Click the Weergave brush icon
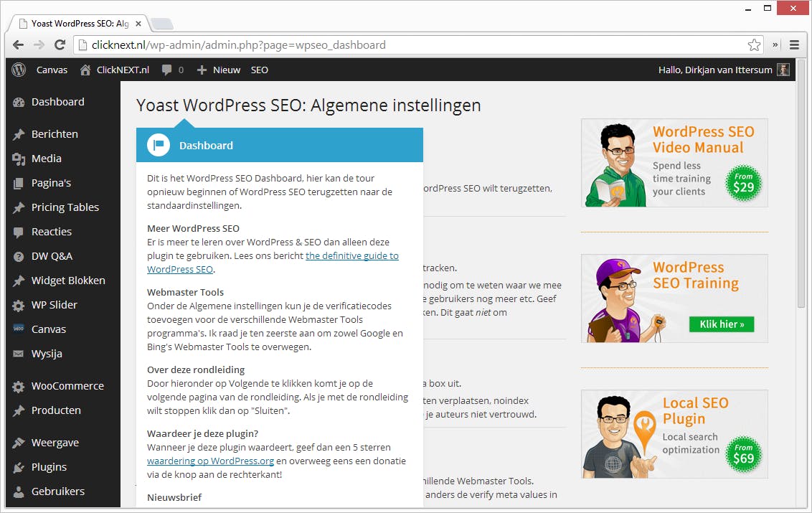The width and height of the screenshot is (812, 513). click(x=19, y=443)
